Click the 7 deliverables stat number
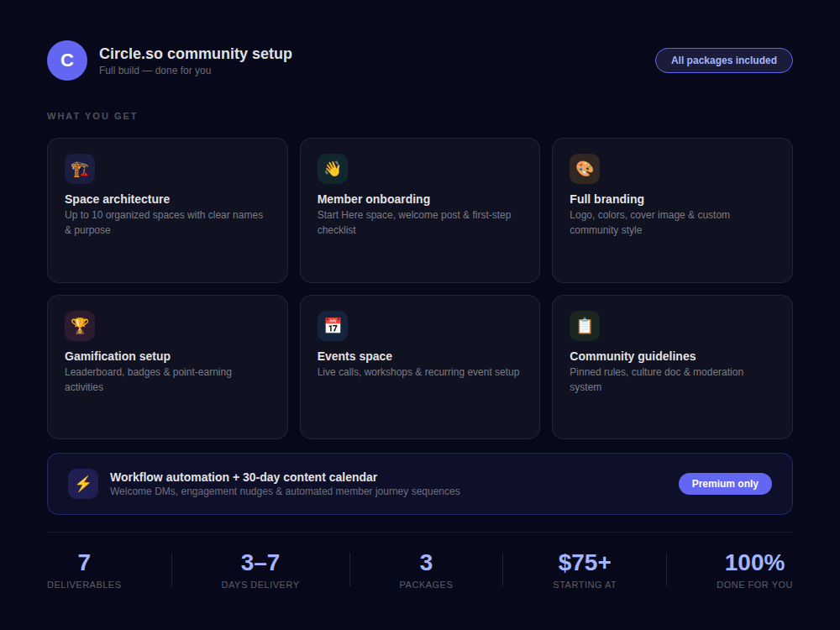 pyautogui.click(x=84, y=563)
